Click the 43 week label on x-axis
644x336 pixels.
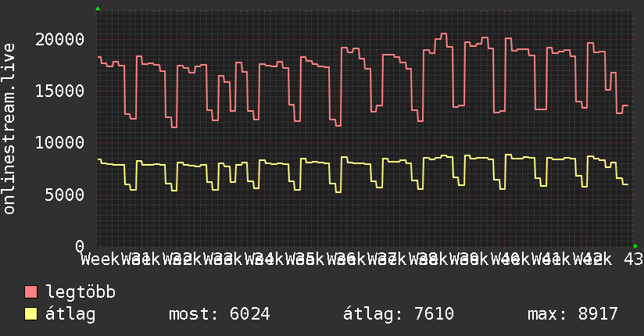(633, 259)
